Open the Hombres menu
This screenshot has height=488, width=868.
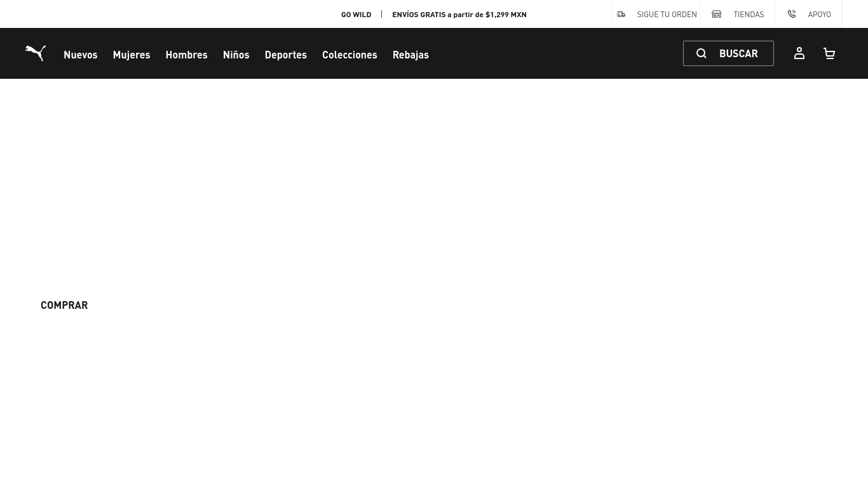coord(186,55)
